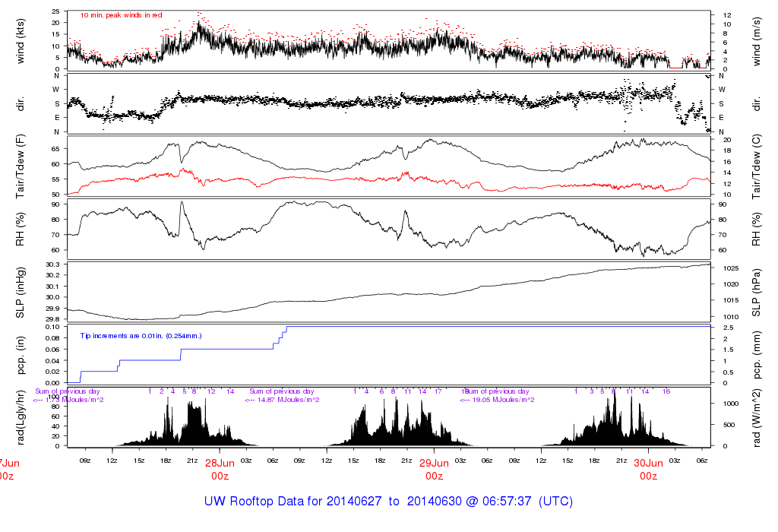The height and width of the screenshot is (532, 778).
Task: Click the 'Tair/Tdew (F)' axis label
Action: pos(21,166)
